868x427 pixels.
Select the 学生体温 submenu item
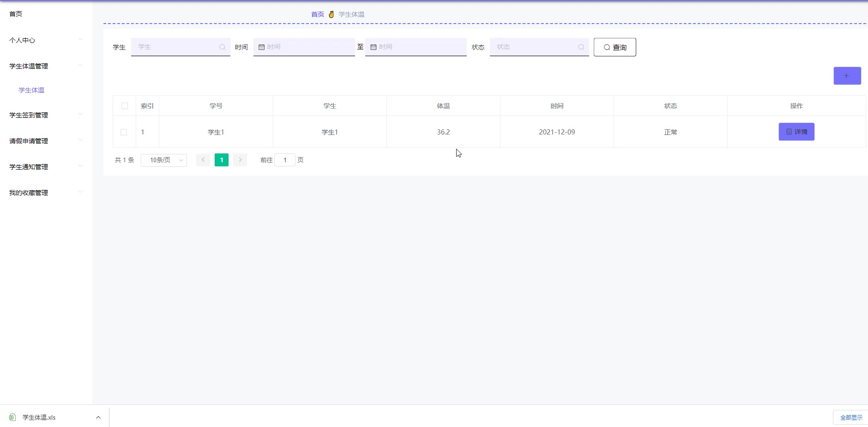coord(31,90)
